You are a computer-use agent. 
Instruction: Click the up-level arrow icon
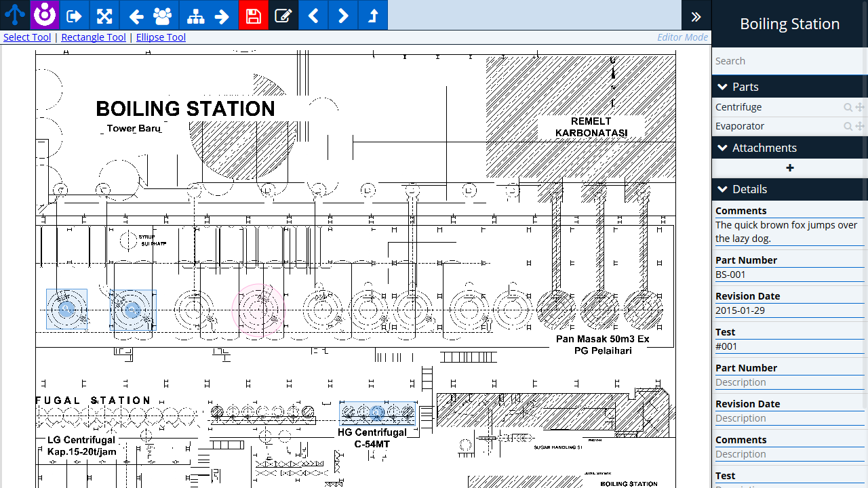(x=373, y=15)
